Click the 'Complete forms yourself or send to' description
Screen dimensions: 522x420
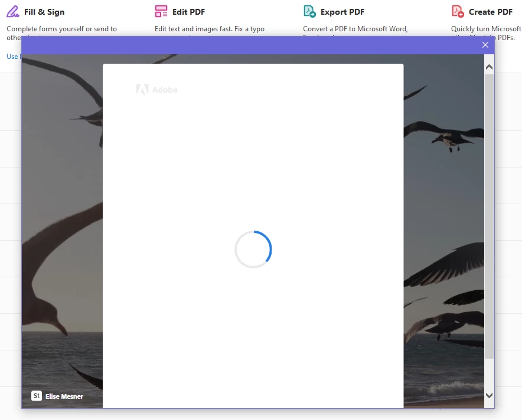[61, 29]
